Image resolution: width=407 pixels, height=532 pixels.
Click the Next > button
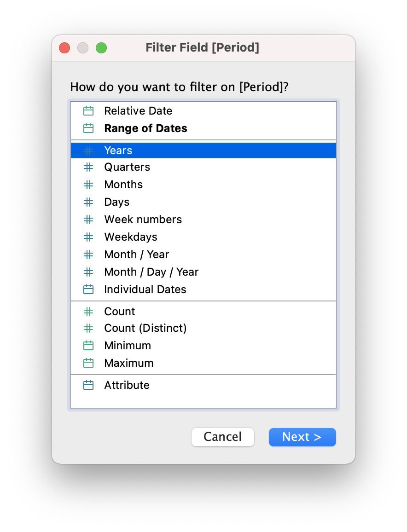(x=302, y=437)
